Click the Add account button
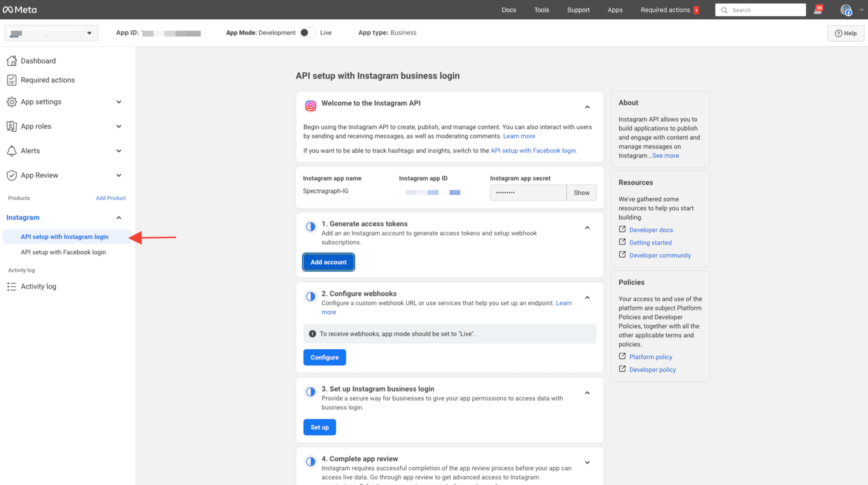Screen dimensions: 868x485 point(328,262)
